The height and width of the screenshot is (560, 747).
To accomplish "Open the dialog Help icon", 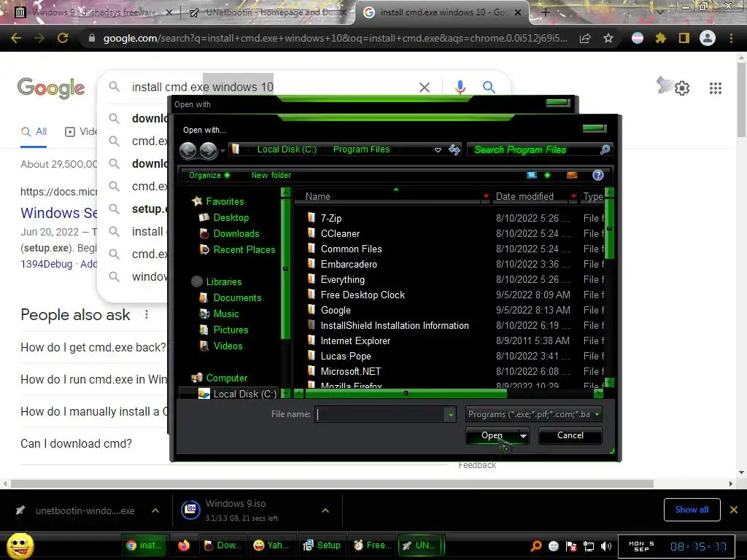I will 598,175.
